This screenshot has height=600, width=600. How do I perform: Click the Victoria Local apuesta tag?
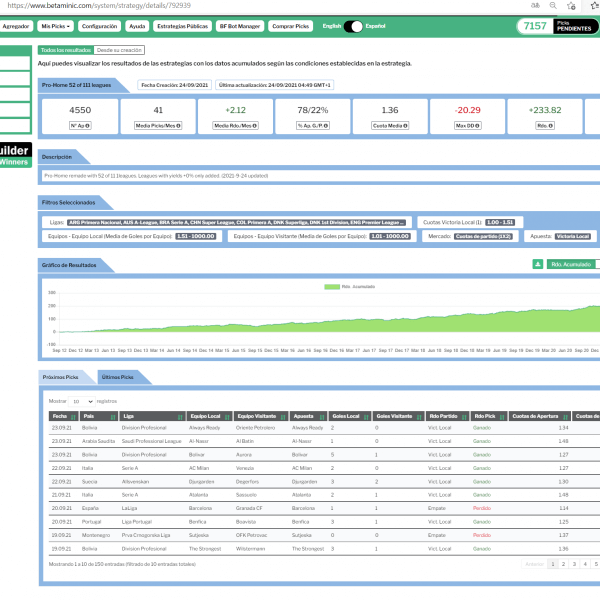pos(573,236)
